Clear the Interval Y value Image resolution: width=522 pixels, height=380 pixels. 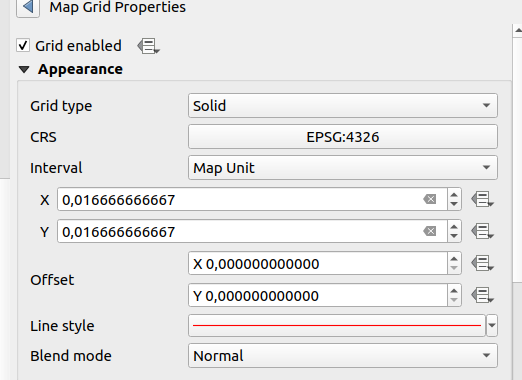(x=430, y=231)
